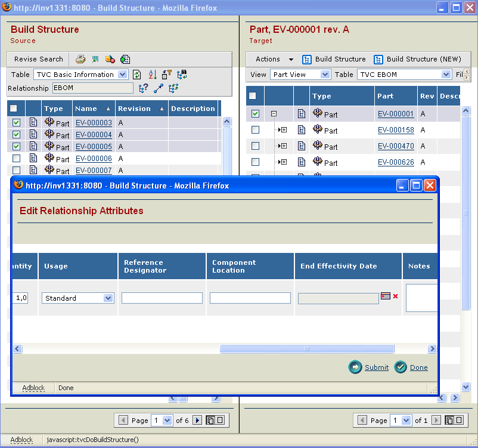
Task: Click the structure question-mark icon beside Relationship
Action: coord(143,88)
